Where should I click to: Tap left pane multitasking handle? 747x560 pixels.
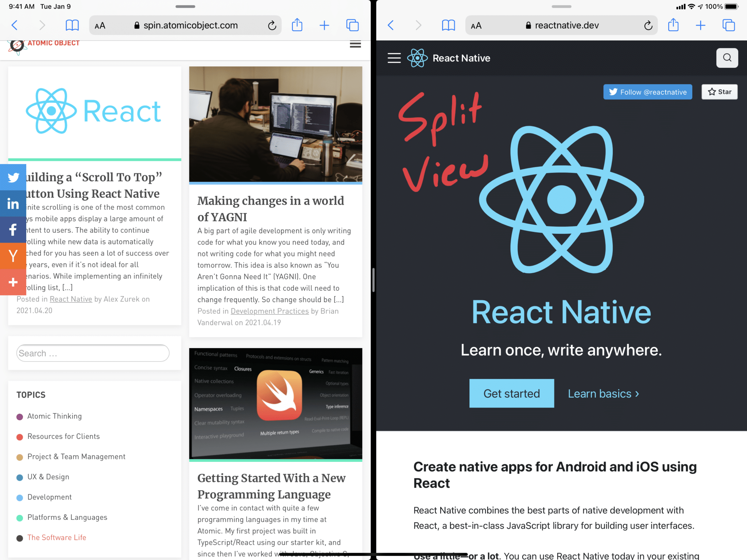(x=185, y=7)
